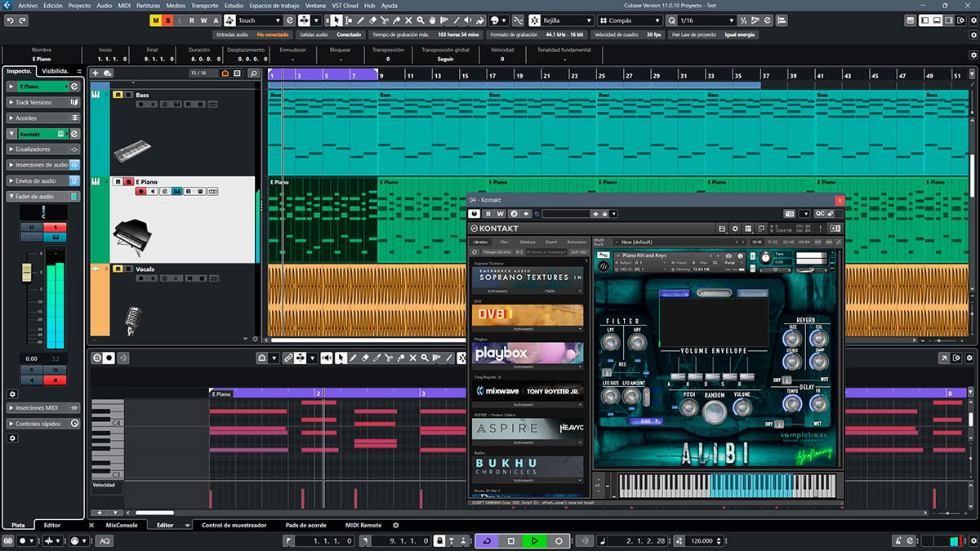Click the Kontakt plugin snapshot camera icon
This screenshot has height=551, width=980.
[790, 214]
